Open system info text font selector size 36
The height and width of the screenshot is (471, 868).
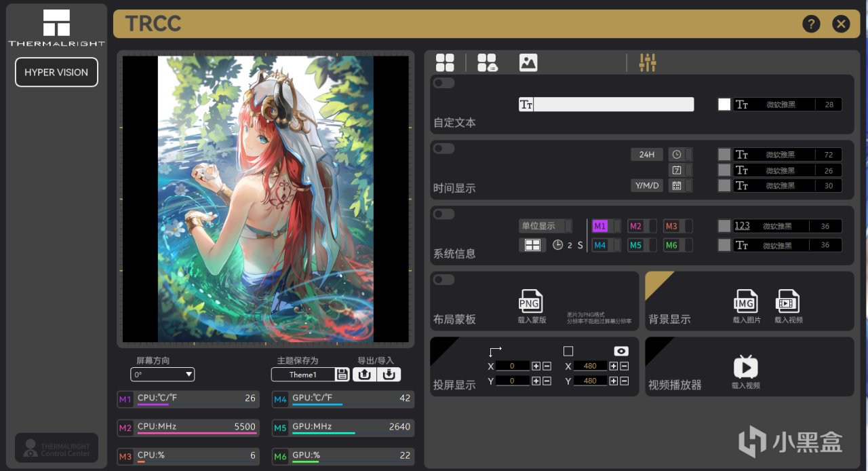tap(787, 245)
